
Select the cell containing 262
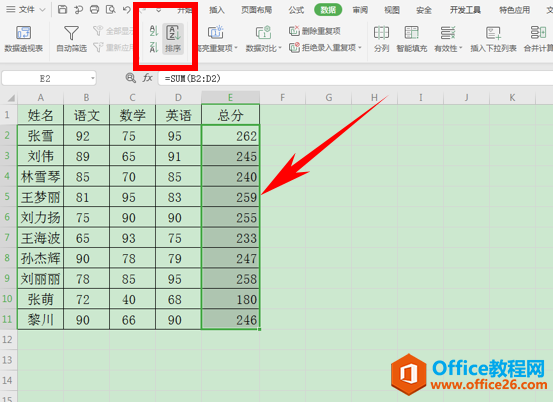pos(230,136)
